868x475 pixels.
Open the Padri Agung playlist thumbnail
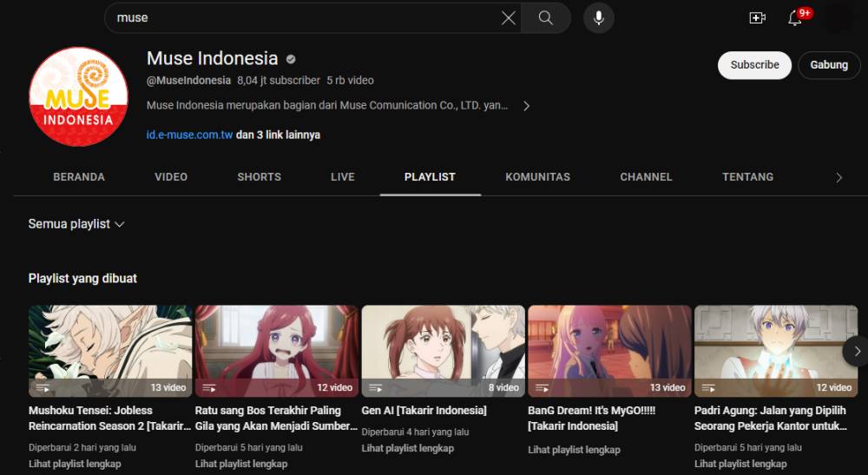coord(776,351)
